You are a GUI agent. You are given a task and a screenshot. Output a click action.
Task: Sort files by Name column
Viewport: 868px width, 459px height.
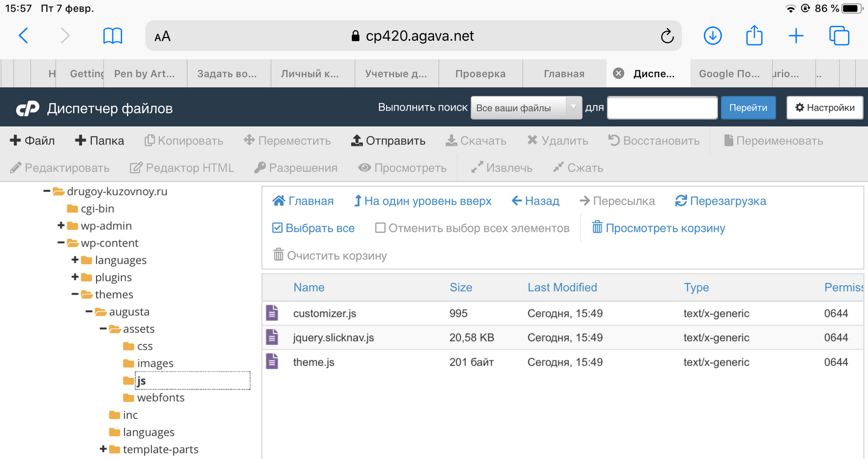click(x=309, y=287)
